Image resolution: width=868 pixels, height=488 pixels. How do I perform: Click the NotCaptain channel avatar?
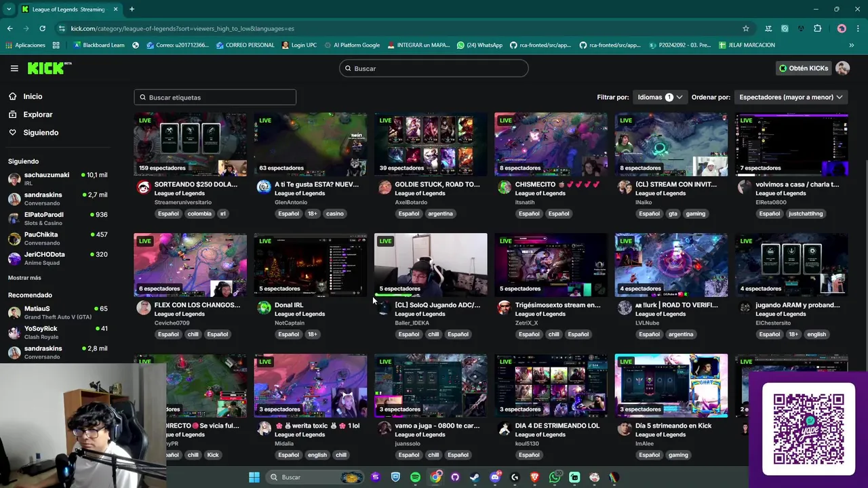tap(264, 308)
